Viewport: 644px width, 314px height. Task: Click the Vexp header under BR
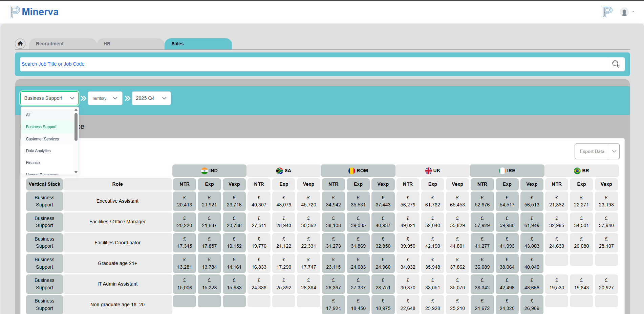(606, 184)
